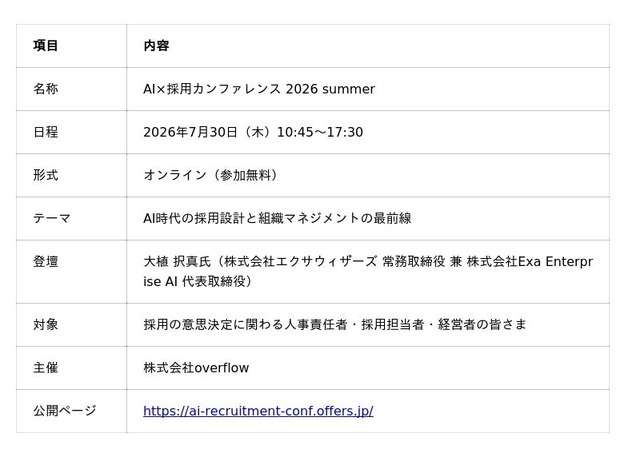The height and width of the screenshot is (457, 640).
Task: Select the 日程 row label
Action: 45,132
